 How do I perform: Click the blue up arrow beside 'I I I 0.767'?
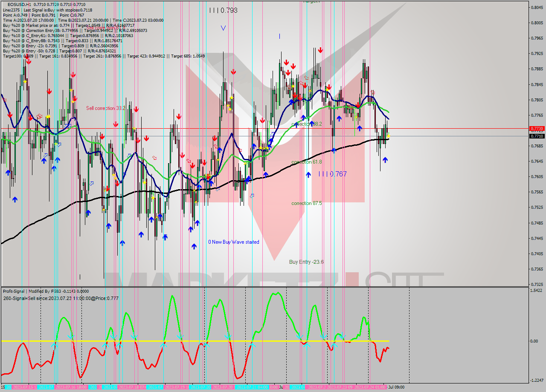point(308,175)
